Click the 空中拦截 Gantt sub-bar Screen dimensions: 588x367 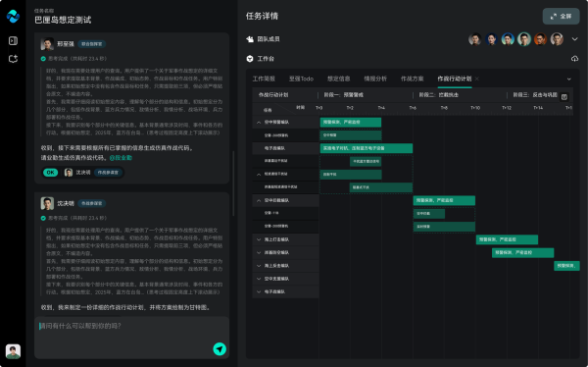pos(429,213)
